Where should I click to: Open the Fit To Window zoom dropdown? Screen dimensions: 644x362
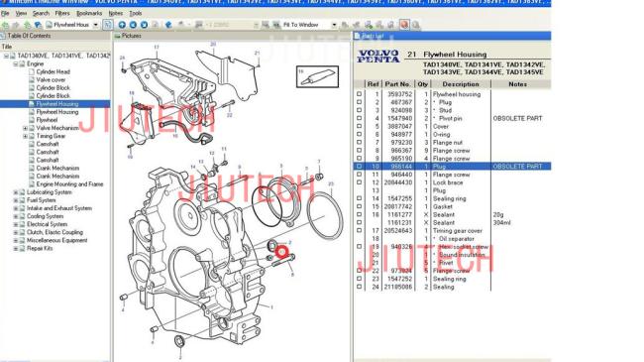[x=334, y=25]
